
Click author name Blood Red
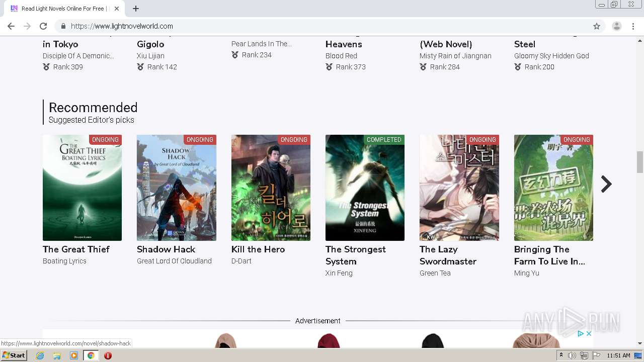click(341, 56)
